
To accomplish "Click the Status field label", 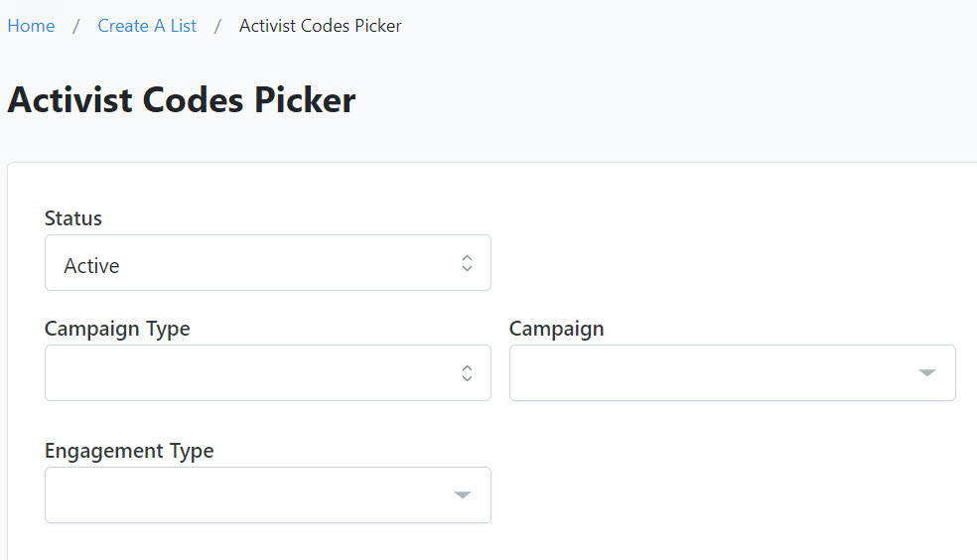I will tap(72, 218).
